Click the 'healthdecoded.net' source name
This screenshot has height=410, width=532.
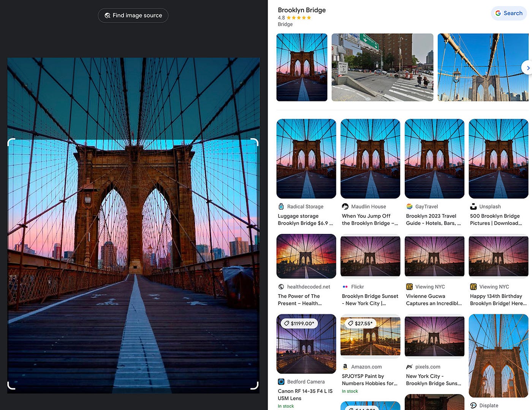click(309, 287)
